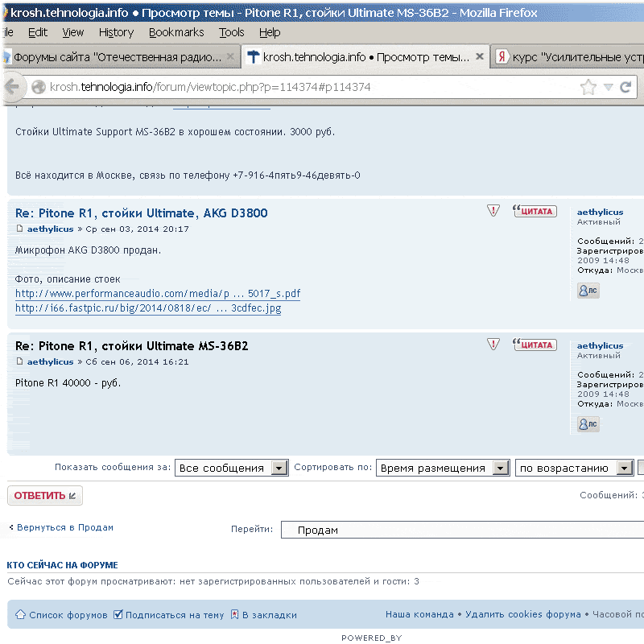Send private message via ЛС icon in AKG post
This screenshot has height=644, width=644.
[x=588, y=291]
